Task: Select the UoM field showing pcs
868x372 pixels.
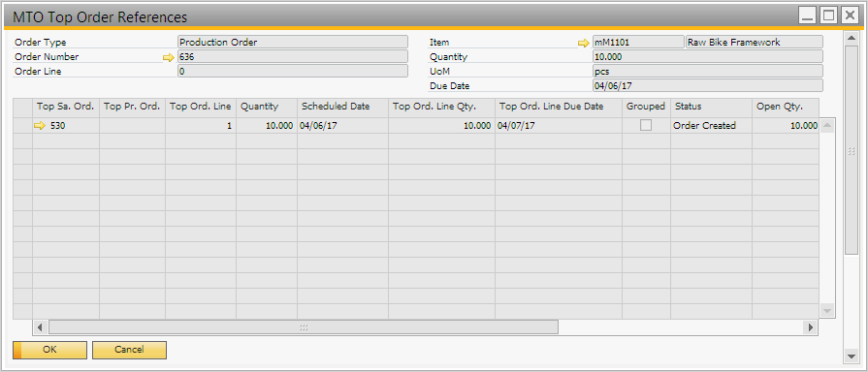Action: coord(707,72)
